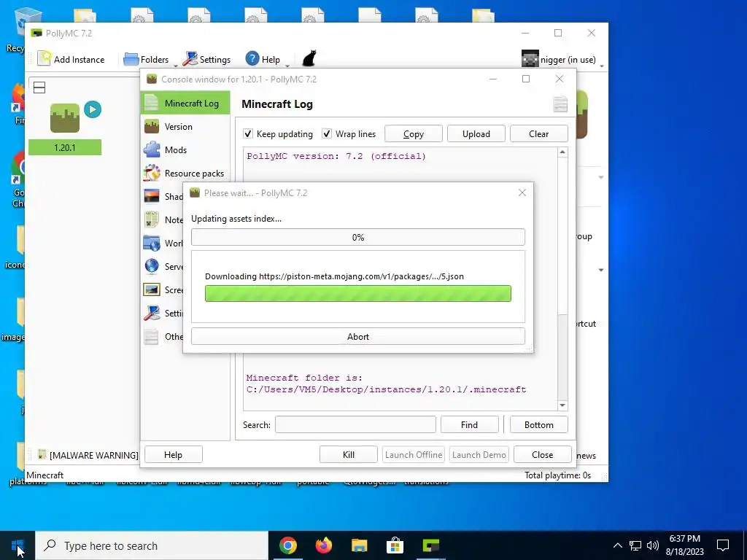Open the Resource packs page
Viewport: 747px width, 560px height.
pyautogui.click(x=185, y=174)
